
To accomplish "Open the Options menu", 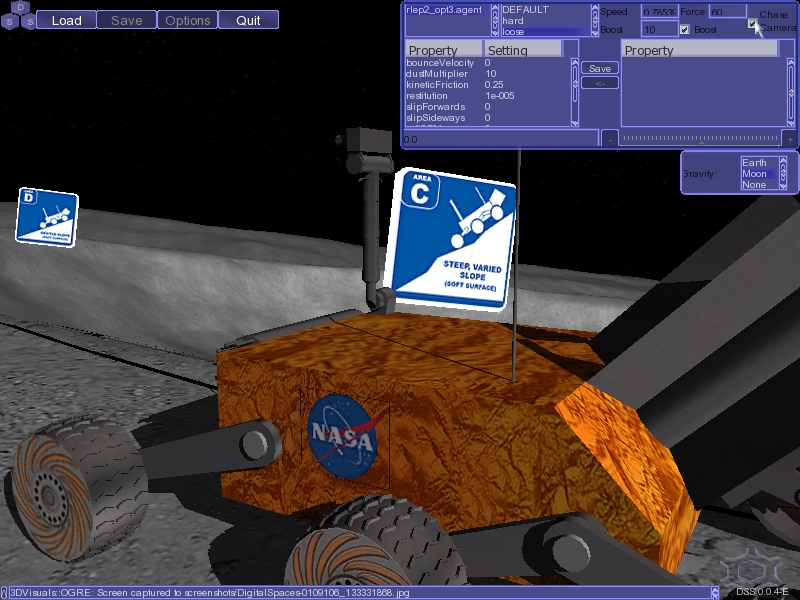I will [188, 20].
